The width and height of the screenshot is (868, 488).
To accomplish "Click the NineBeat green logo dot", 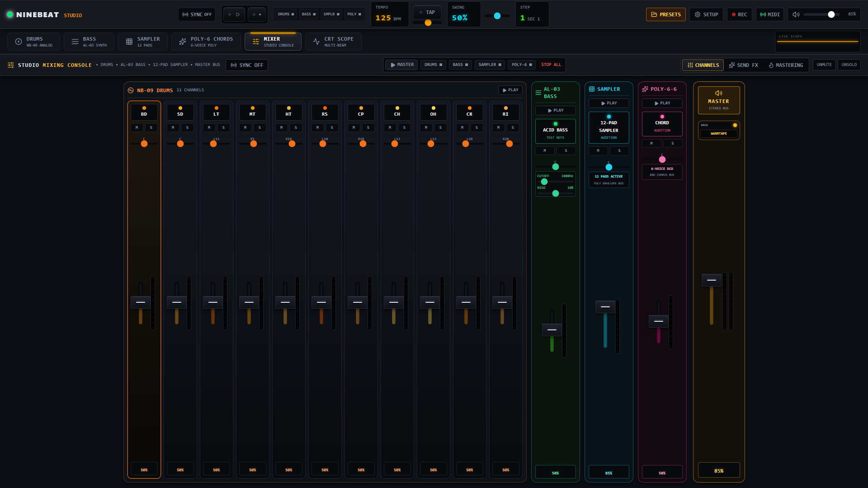I will 9,14.
